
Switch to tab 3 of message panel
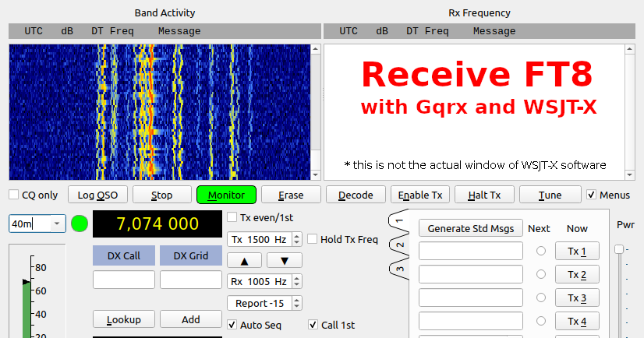pos(400,269)
